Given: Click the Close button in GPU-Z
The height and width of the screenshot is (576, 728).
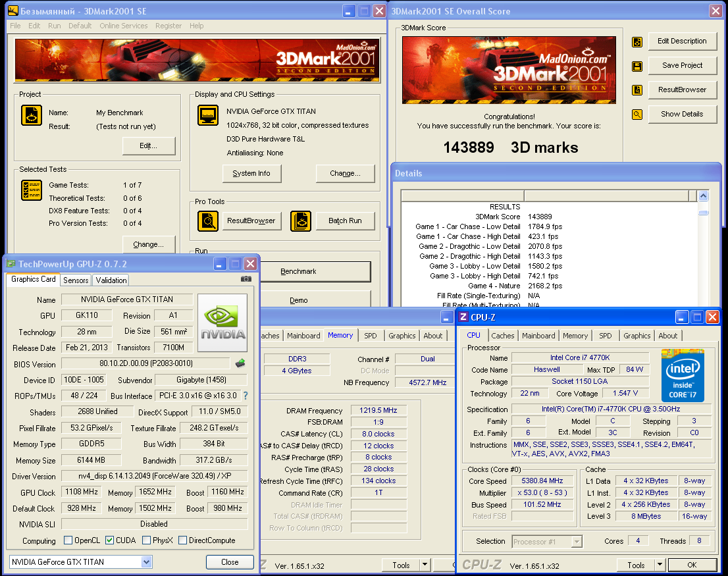Looking at the screenshot, I should (x=230, y=562).
